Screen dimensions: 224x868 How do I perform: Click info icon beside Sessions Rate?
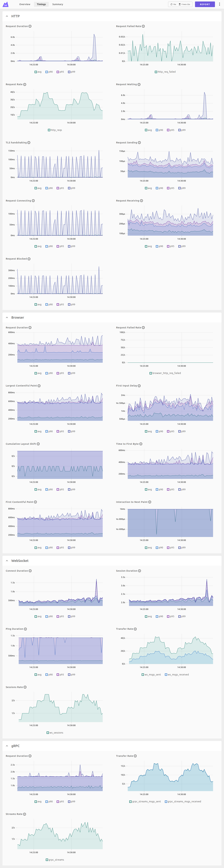(x=25, y=687)
